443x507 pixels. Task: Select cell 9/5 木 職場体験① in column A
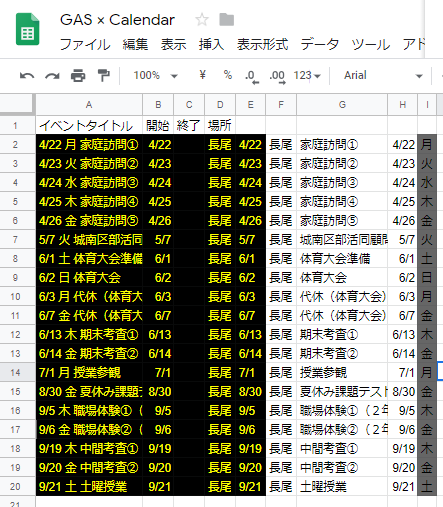pyautogui.click(x=89, y=411)
